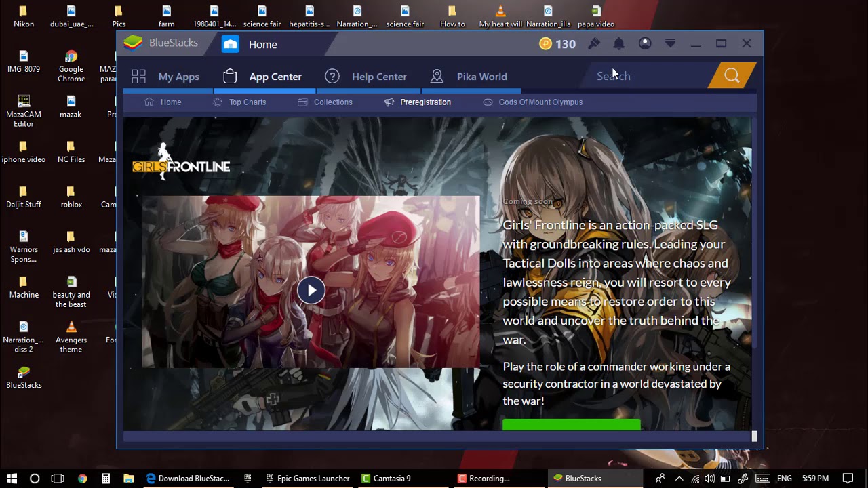Select the How to desktop folder
Image resolution: width=868 pixels, height=488 pixels.
452,16
